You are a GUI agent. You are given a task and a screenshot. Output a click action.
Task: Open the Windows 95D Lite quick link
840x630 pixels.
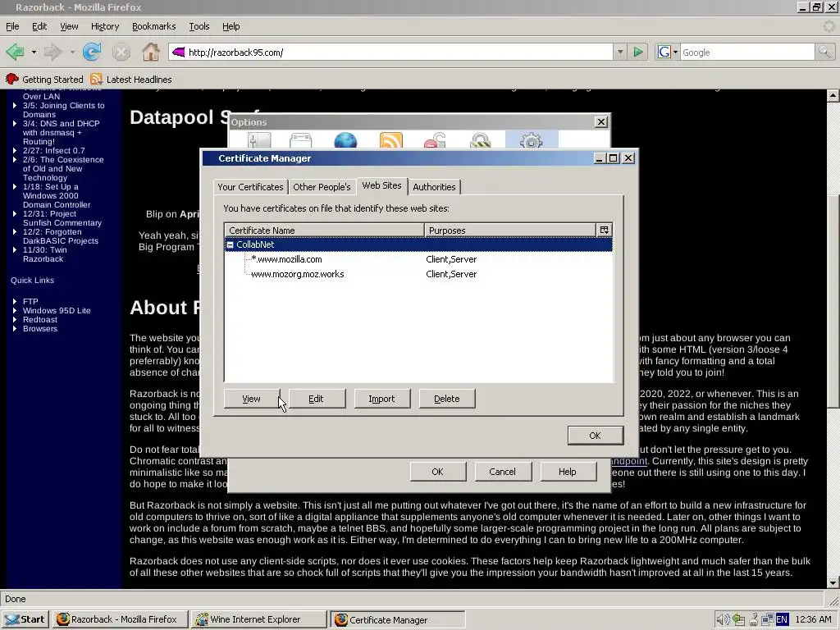tap(57, 310)
